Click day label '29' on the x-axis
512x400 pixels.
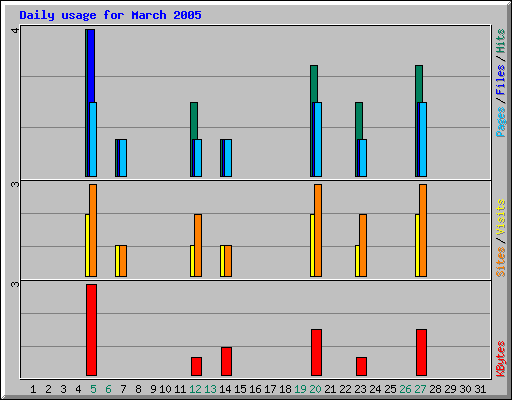point(450,389)
